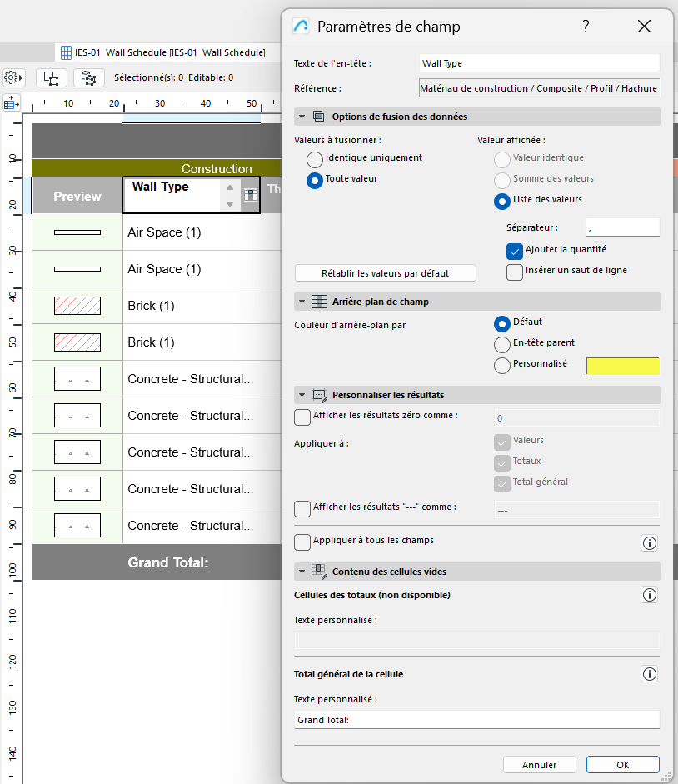Viewport: 678px width, 784px height.
Task: Uncheck Ajouter la quantité
Action: pos(514,250)
